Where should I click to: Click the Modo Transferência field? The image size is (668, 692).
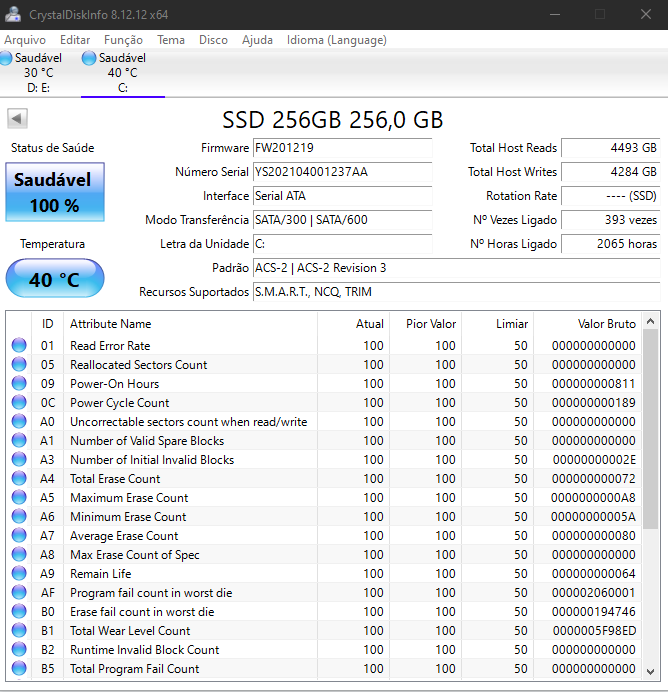point(342,220)
